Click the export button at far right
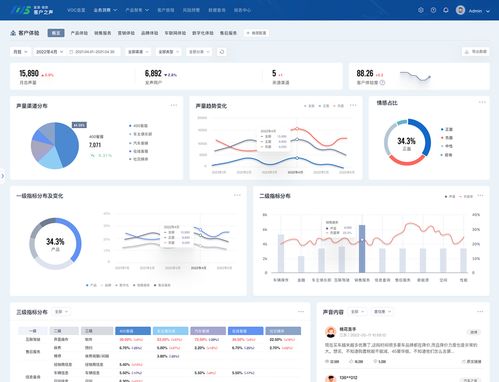The image size is (499, 382). [x=476, y=52]
